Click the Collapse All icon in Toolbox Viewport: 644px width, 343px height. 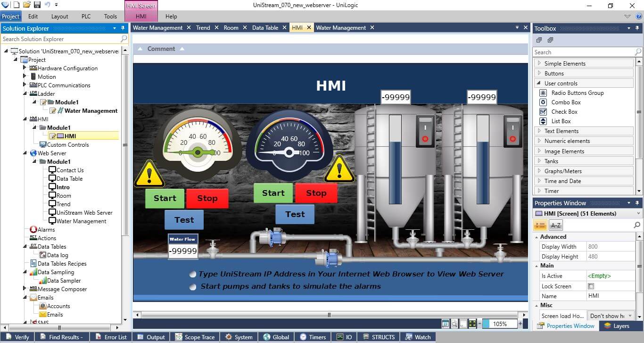(539, 40)
